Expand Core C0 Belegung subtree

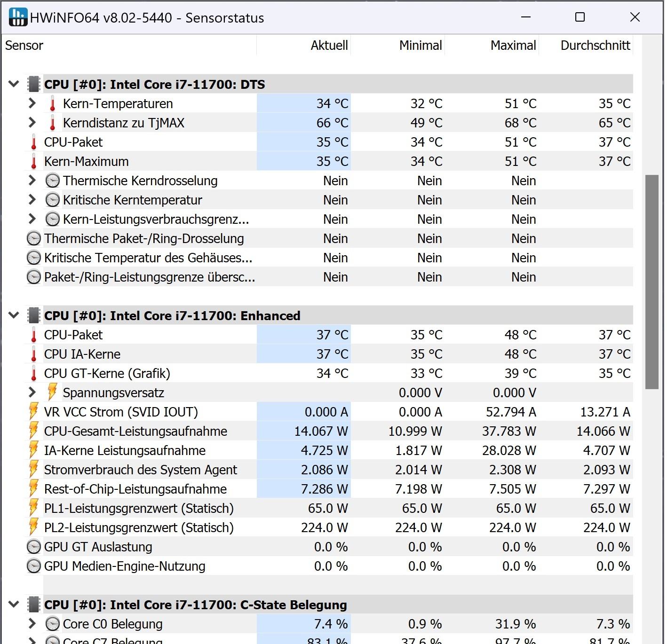pos(32,623)
